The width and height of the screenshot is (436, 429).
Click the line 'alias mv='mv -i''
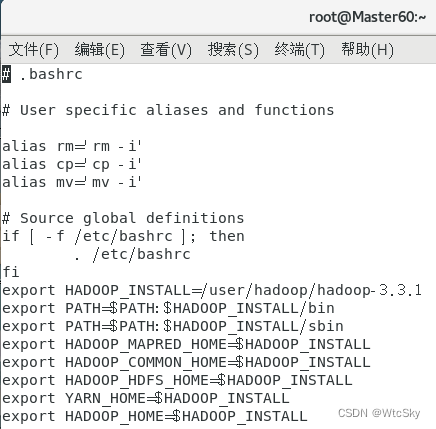click(x=72, y=182)
